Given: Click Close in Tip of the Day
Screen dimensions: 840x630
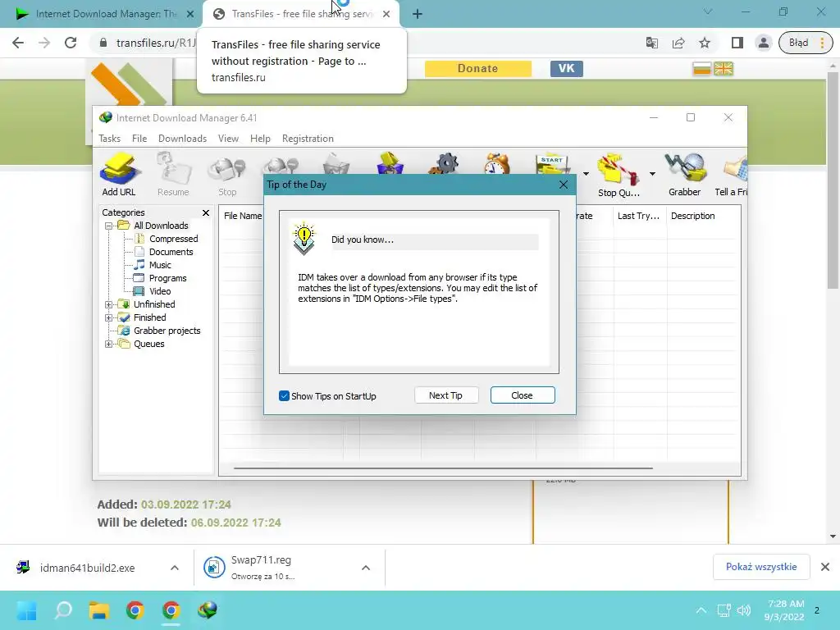Looking at the screenshot, I should pos(523,395).
